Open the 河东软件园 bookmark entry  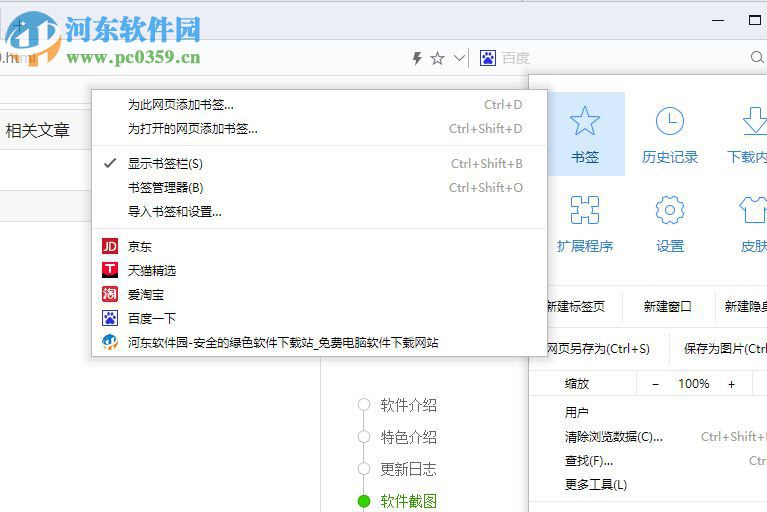coord(319,342)
